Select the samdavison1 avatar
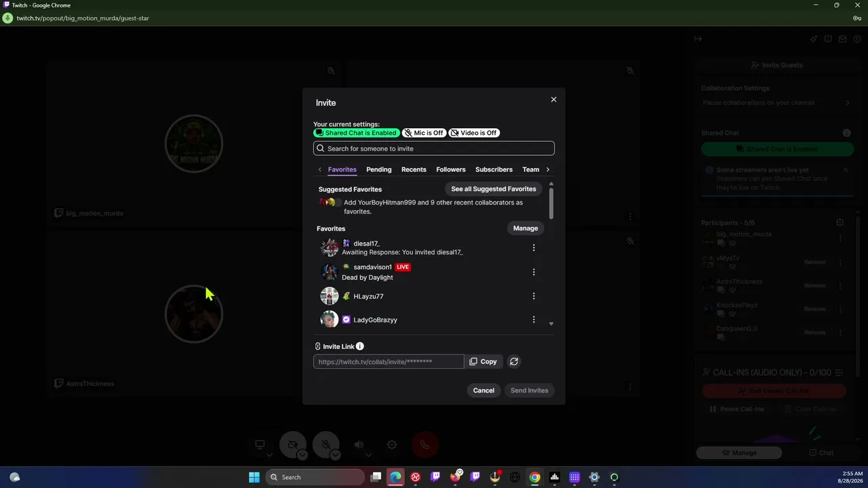Screen dimensions: 868x488 [330, 272]
